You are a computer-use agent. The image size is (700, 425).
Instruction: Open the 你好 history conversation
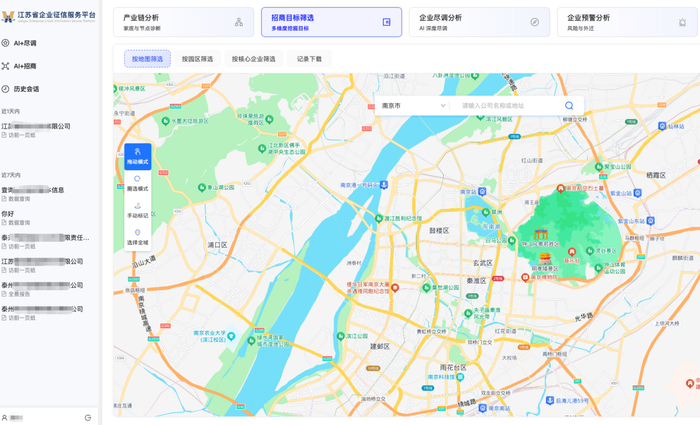coord(45,217)
